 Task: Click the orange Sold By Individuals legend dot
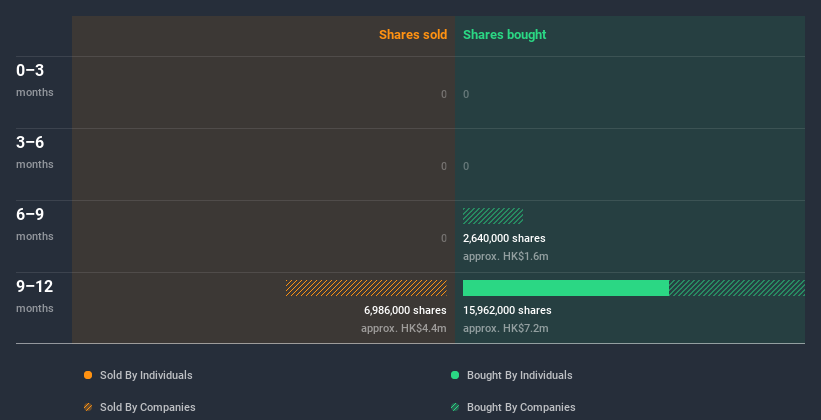coord(88,375)
